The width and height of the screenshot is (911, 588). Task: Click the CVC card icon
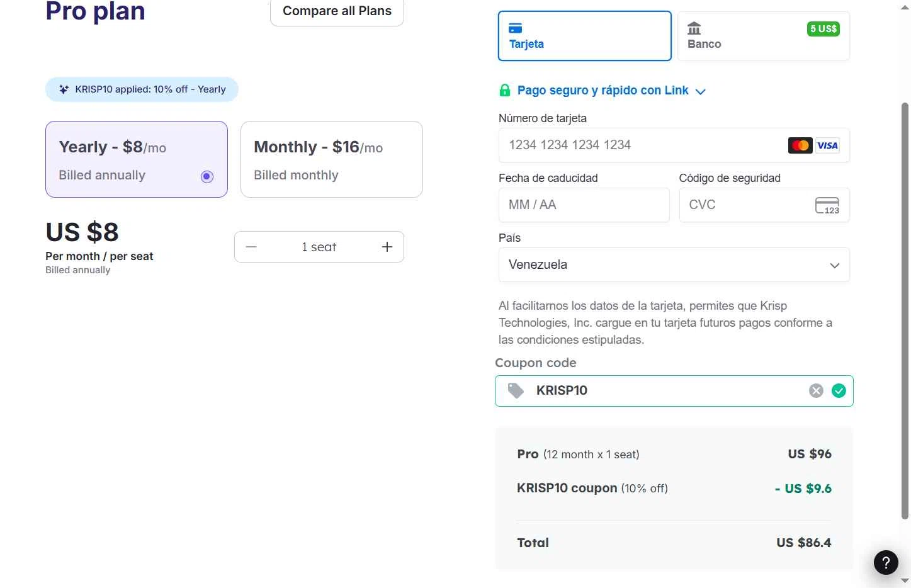click(x=827, y=205)
